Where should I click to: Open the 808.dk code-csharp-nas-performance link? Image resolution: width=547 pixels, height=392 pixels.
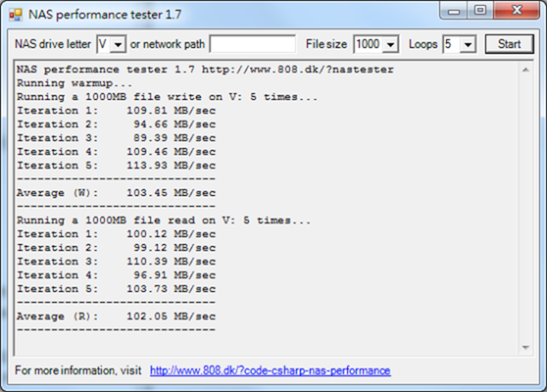point(270,370)
